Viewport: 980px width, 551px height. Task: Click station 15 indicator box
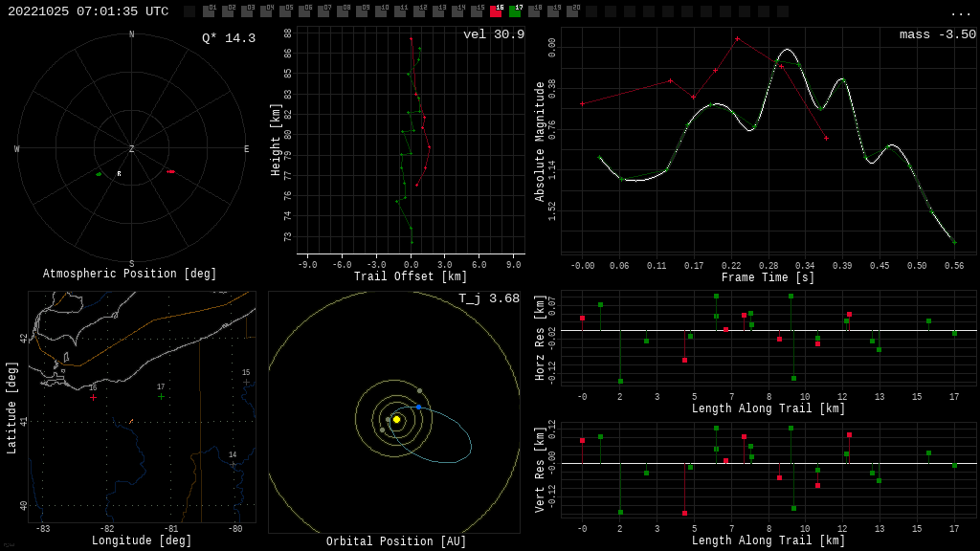477,11
